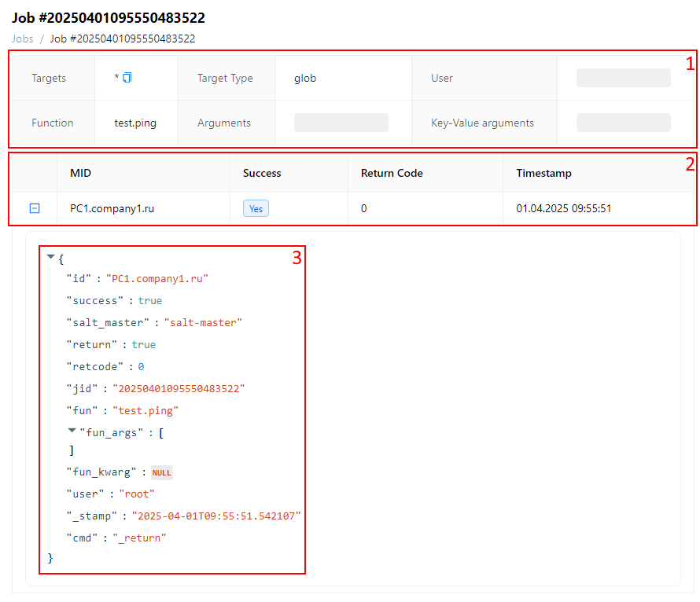This screenshot has height=602, width=700.
Task: Select JSON "user" value "root"
Action: point(137,494)
